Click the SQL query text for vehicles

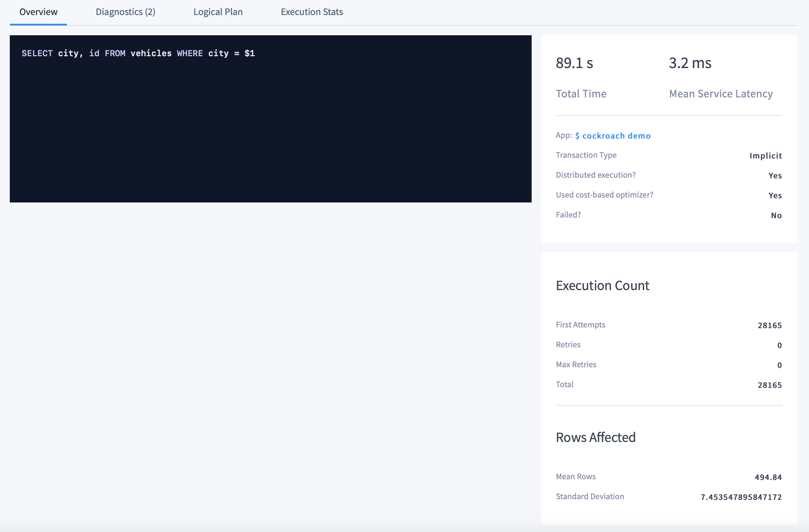coord(138,53)
